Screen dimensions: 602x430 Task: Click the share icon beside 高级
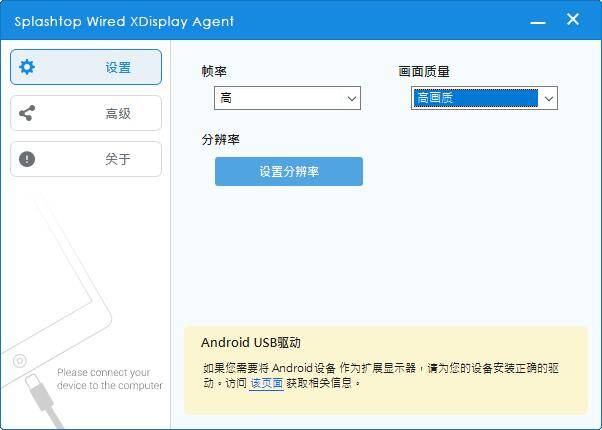[x=27, y=113]
